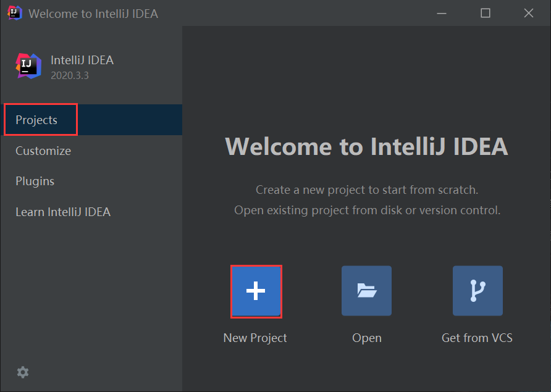Viewport: 551px width, 392px height.
Task: Minimize the Welcome window
Action: (442, 14)
